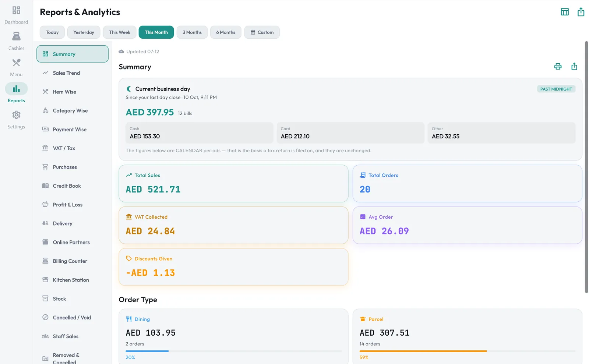
Task: Open the Kitchen Station report
Action: pyautogui.click(x=73, y=280)
